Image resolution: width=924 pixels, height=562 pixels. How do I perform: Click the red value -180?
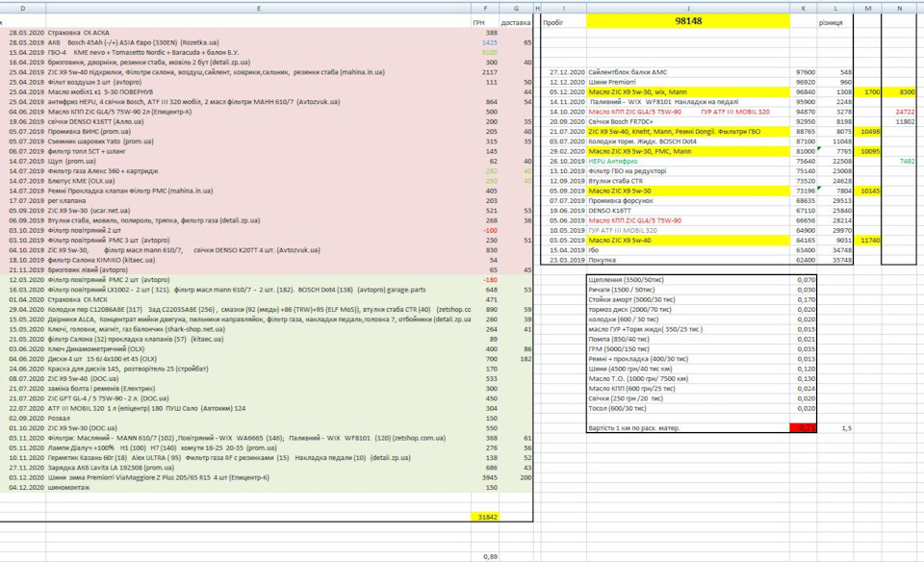coord(485,280)
